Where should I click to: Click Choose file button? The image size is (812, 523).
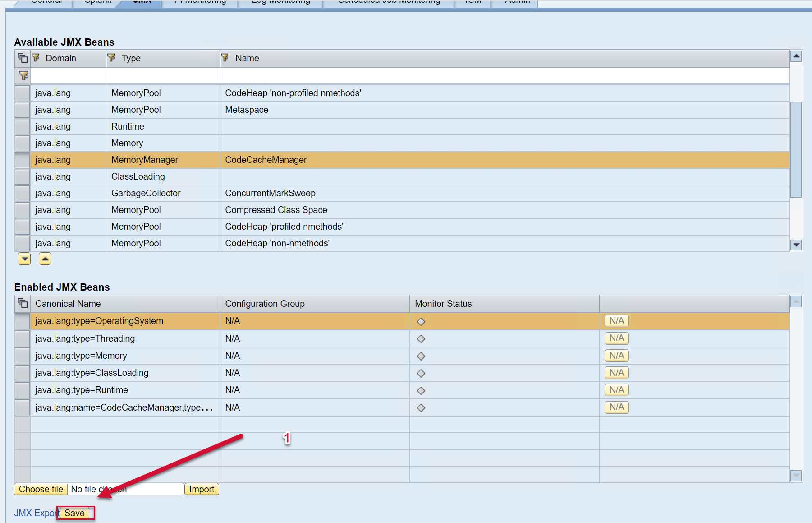click(41, 489)
